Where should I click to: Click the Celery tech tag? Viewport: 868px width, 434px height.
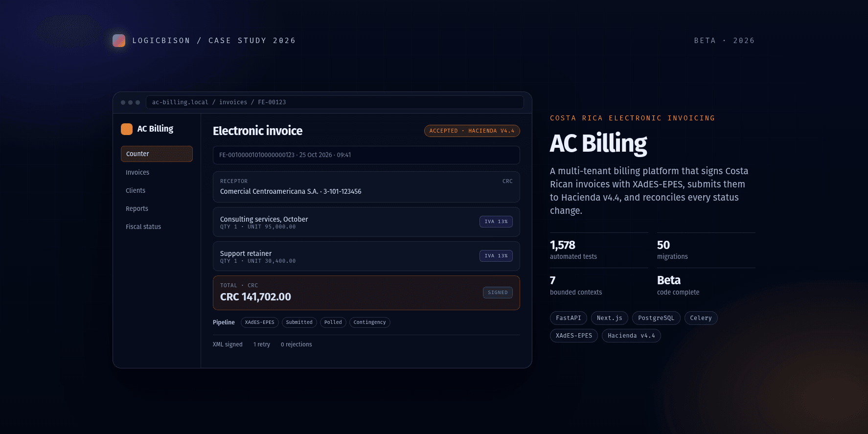[701, 318]
